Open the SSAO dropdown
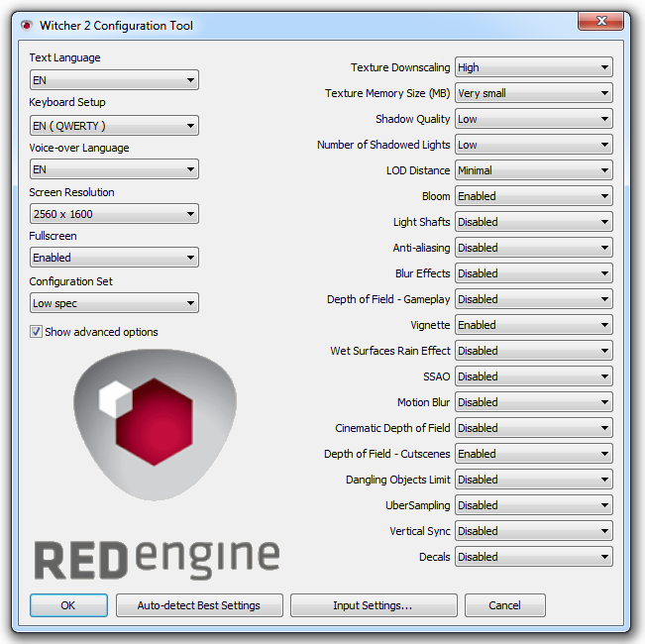Image resolution: width=645 pixels, height=644 pixels. (533, 376)
